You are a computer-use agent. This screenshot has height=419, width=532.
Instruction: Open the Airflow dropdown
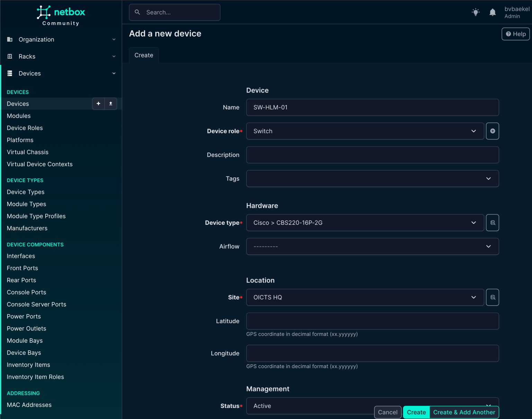coord(372,246)
